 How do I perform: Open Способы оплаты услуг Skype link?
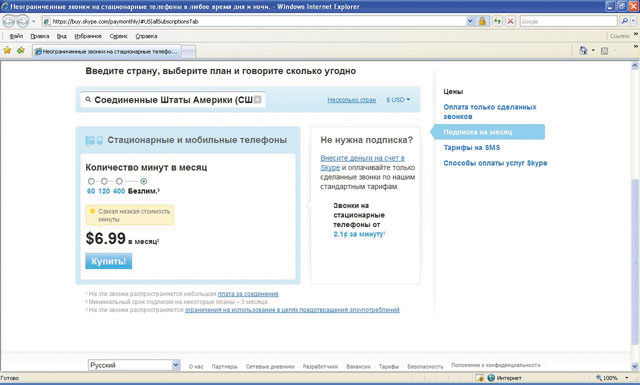[x=495, y=163]
